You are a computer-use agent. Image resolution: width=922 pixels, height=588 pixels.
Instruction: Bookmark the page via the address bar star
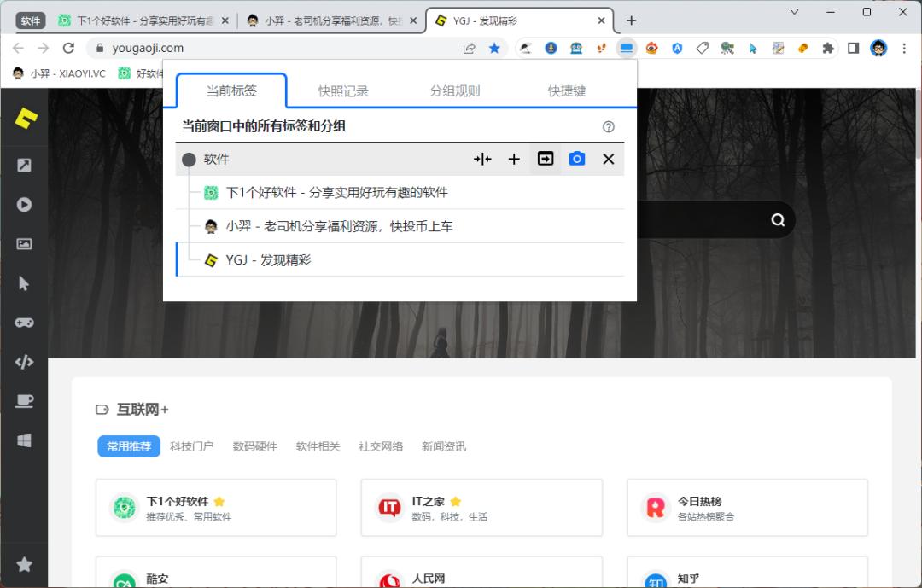click(x=494, y=49)
